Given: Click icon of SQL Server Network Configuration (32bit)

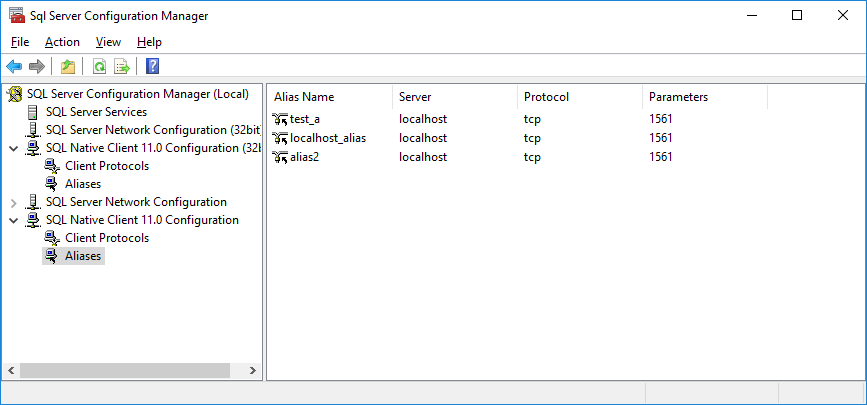Looking at the screenshot, I should (x=33, y=130).
